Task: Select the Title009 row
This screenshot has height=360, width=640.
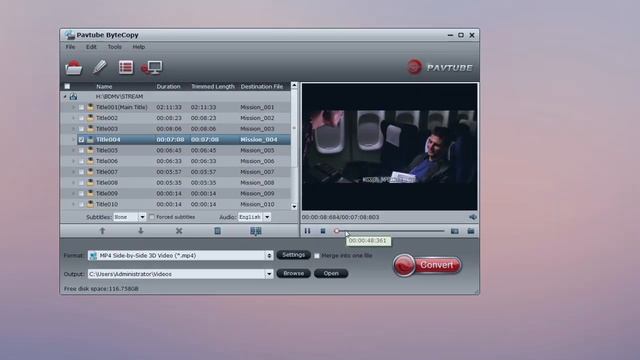Action: tap(176, 193)
